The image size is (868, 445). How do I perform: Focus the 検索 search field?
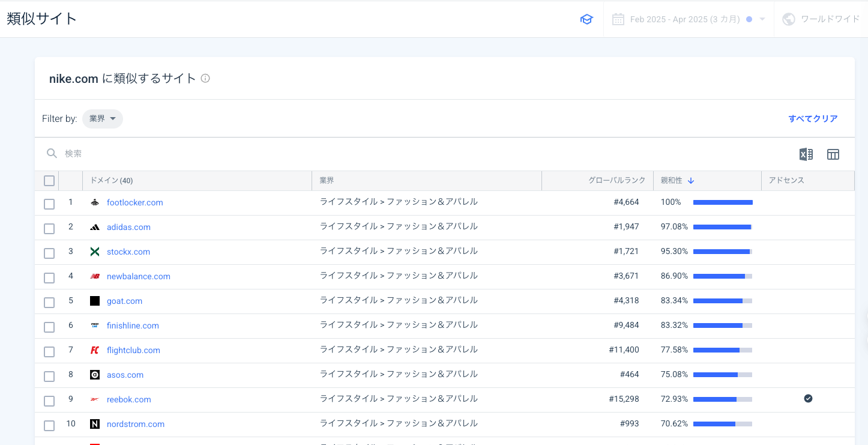420,154
